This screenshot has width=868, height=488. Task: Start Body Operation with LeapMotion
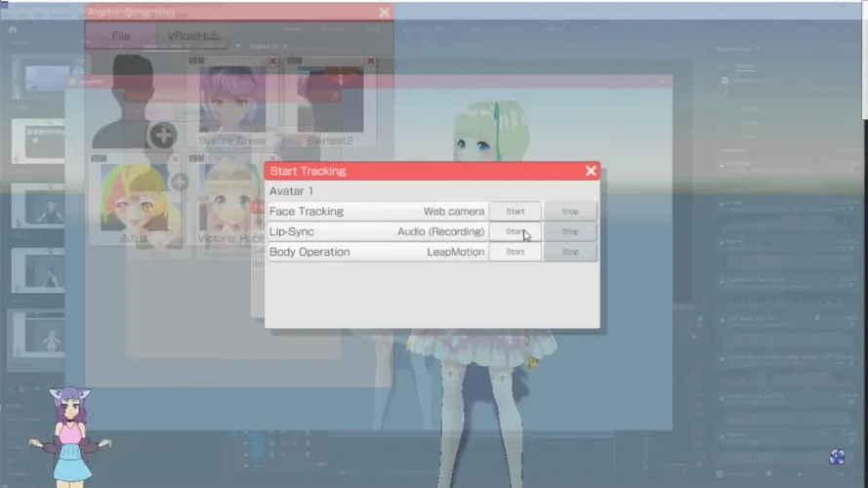pyautogui.click(x=515, y=252)
